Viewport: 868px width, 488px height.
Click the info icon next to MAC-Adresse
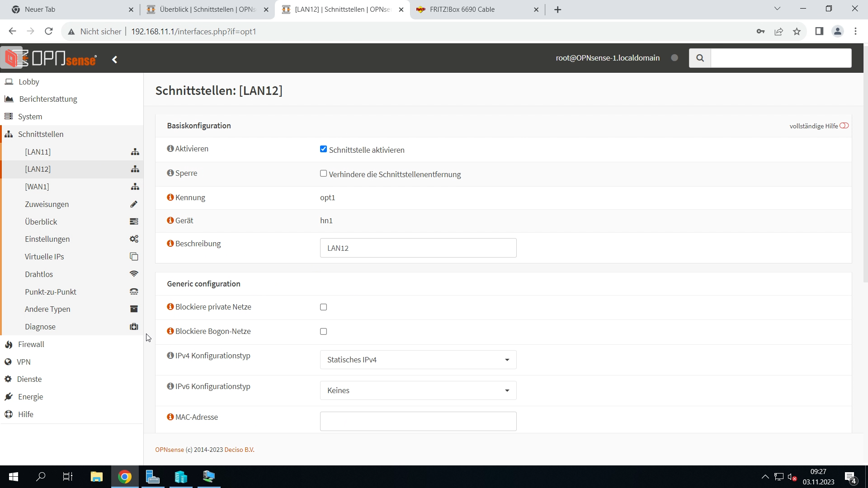pyautogui.click(x=170, y=417)
